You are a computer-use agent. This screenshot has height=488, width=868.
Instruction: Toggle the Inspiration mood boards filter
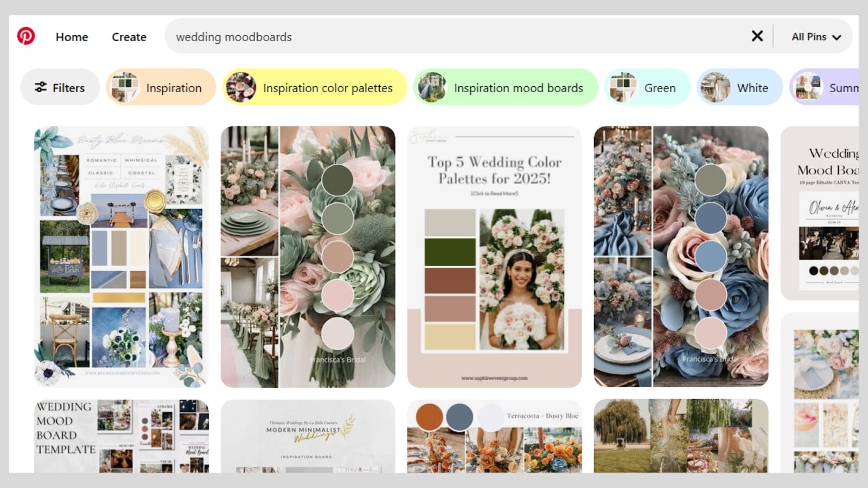505,87
